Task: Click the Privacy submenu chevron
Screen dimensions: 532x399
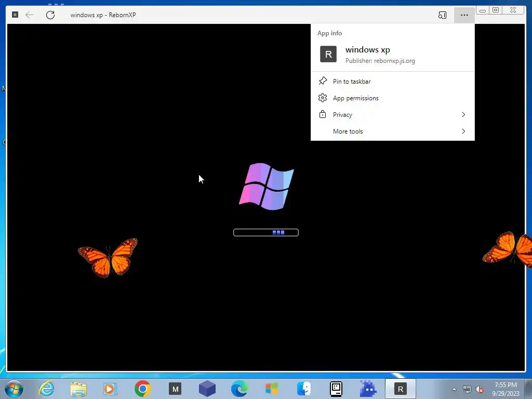Action: tap(463, 115)
